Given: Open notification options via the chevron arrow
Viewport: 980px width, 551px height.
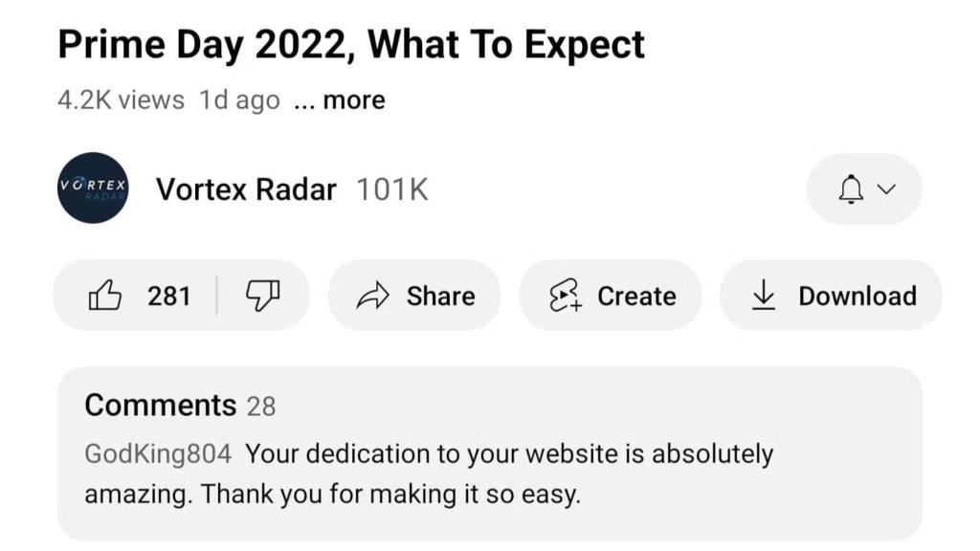Looking at the screenshot, I should point(886,189).
